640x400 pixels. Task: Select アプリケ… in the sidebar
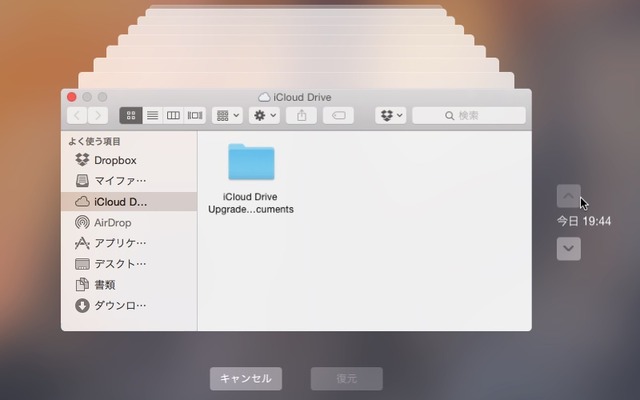(129, 243)
